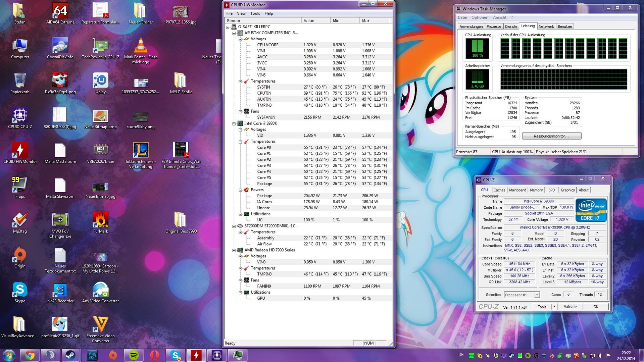Open Spotify from the taskbar
Image resolution: width=644 pixels, height=362 pixels.
click(x=134, y=355)
